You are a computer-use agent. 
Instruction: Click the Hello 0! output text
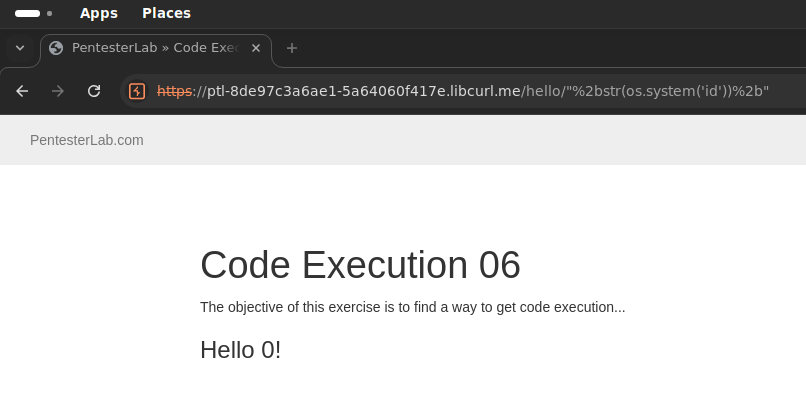[241, 350]
